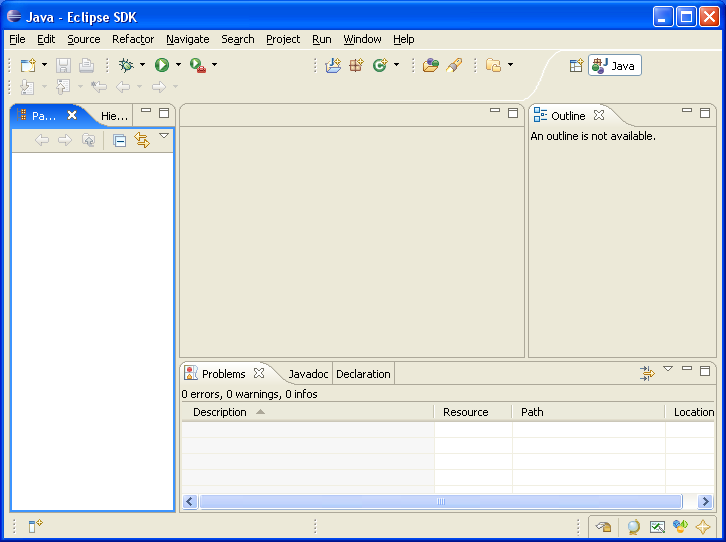Click the Last Edit Location icon
Screen dimensions: 726x542
click(x=99, y=87)
